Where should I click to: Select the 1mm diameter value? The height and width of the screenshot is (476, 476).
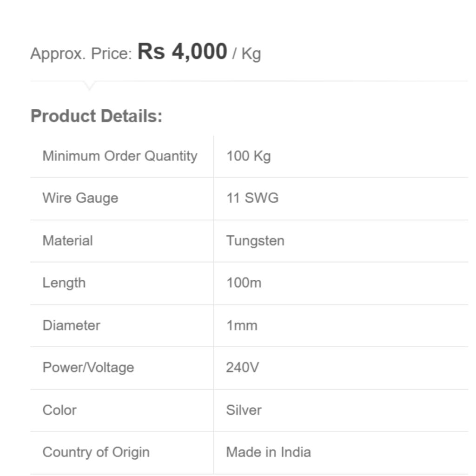(x=242, y=325)
